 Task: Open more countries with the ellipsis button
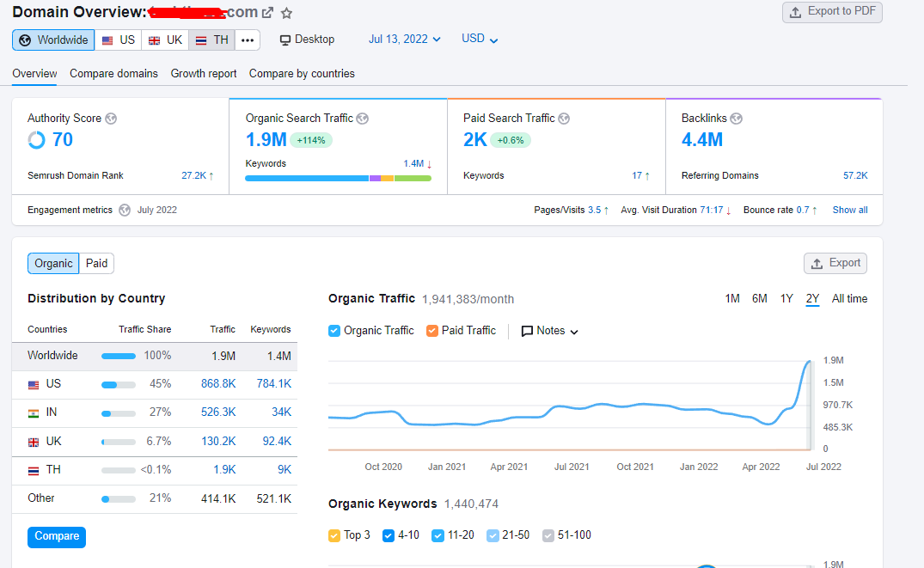[248, 40]
